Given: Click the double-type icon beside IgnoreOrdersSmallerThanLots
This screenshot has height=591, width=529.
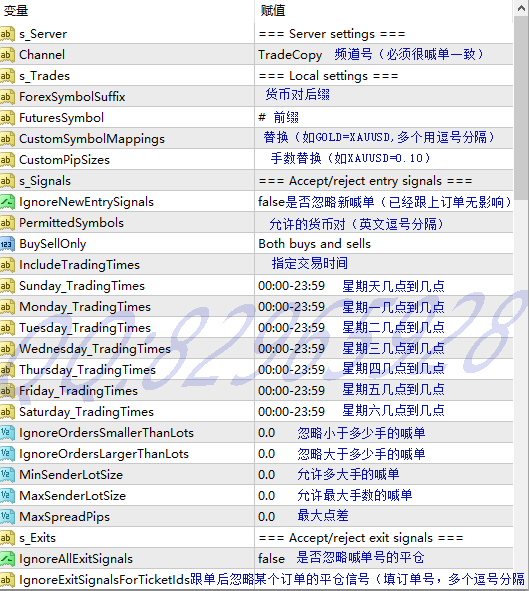Looking at the screenshot, I should click(x=7, y=433).
